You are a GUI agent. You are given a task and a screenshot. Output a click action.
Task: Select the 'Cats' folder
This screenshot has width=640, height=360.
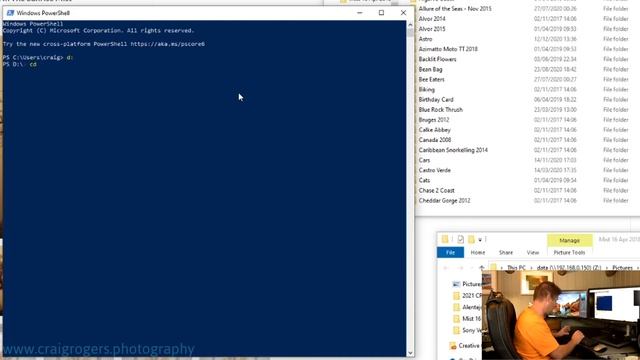(424, 180)
